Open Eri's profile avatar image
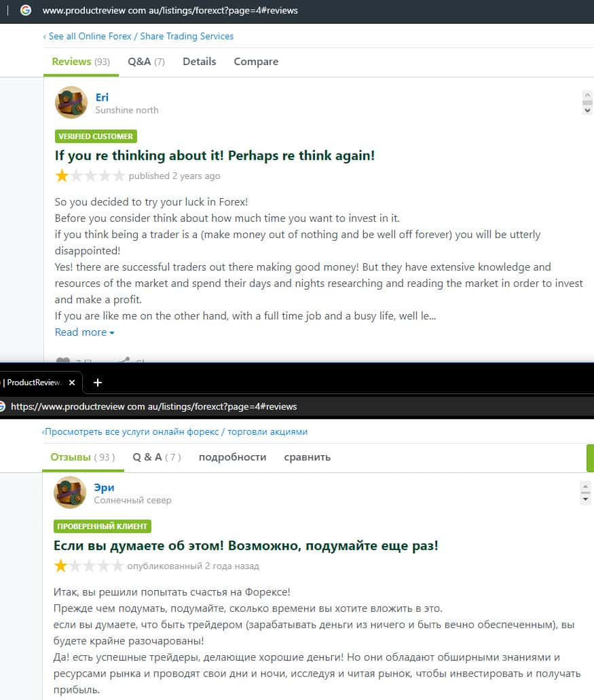 tap(71, 102)
